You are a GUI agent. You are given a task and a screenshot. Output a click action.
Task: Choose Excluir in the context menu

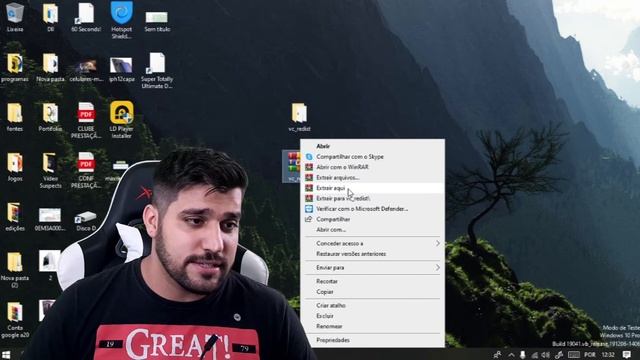(373, 316)
